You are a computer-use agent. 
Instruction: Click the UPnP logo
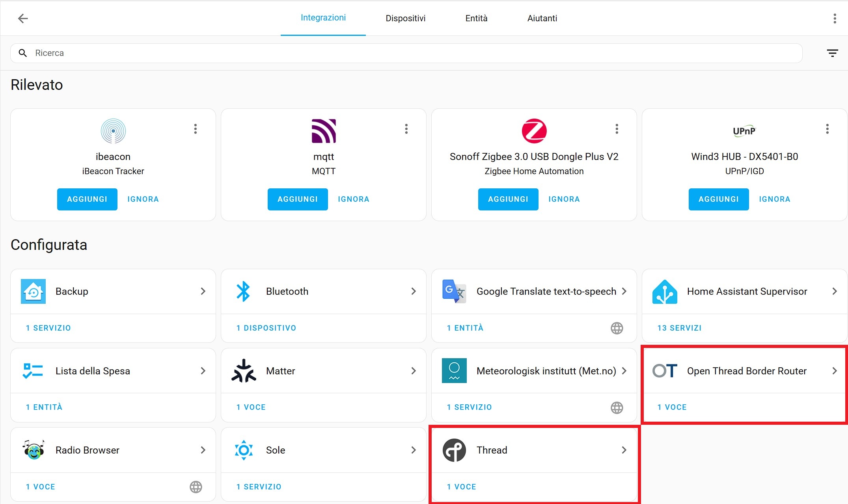tap(744, 131)
